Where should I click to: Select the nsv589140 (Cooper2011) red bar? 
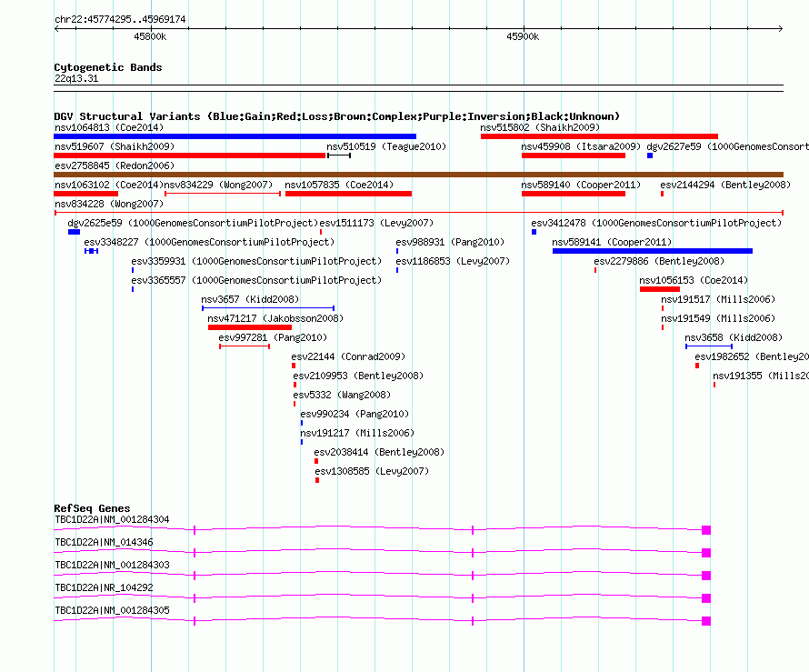574,194
